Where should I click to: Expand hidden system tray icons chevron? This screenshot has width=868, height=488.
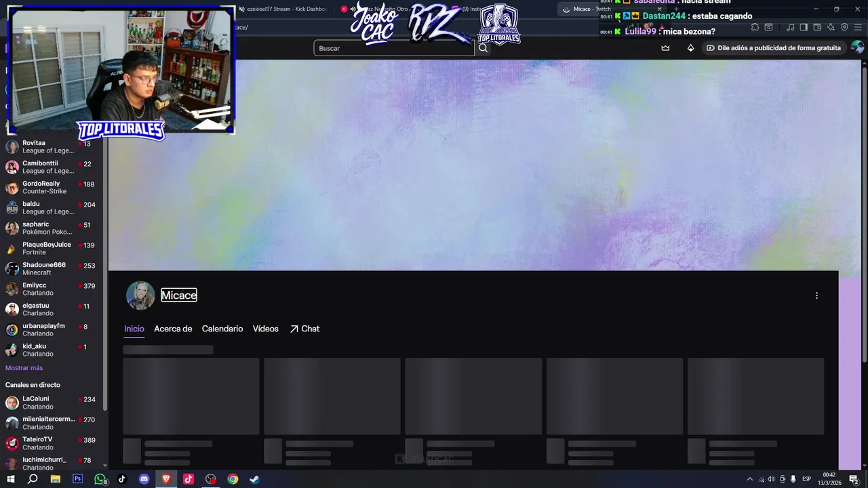tap(749, 479)
